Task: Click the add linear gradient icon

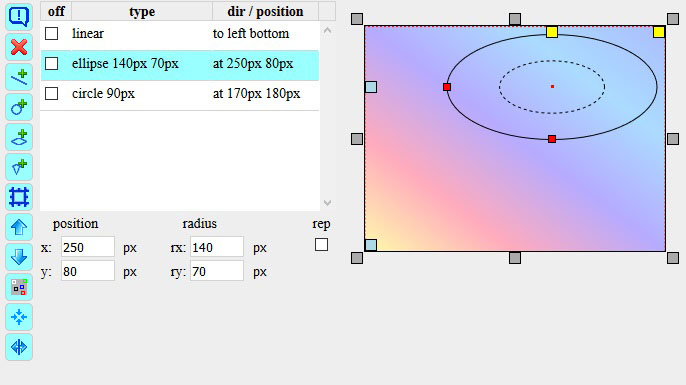Action: (19, 77)
